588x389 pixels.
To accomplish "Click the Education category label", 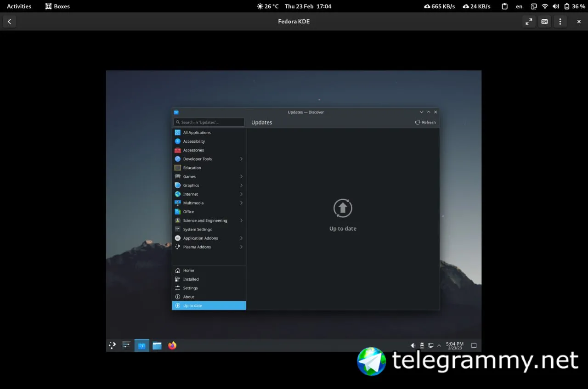I will pyautogui.click(x=192, y=168).
